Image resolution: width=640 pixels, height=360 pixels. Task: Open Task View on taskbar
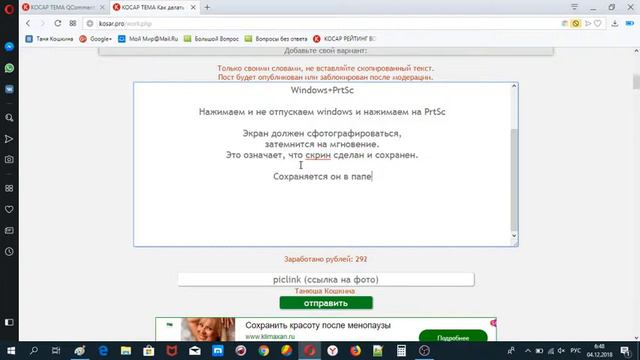pyautogui.click(x=56, y=351)
